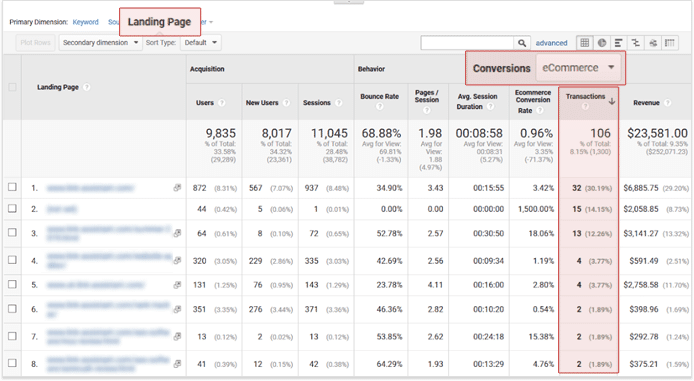The image size is (694, 381).
Task: Open the Sort Type Default dropdown
Action: [x=200, y=42]
